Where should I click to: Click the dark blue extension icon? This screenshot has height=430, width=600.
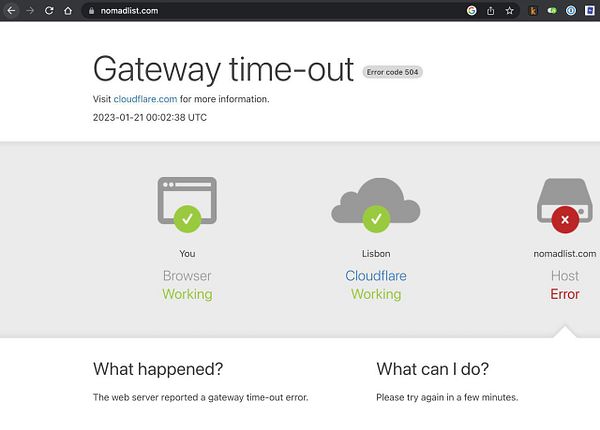click(x=590, y=11)
